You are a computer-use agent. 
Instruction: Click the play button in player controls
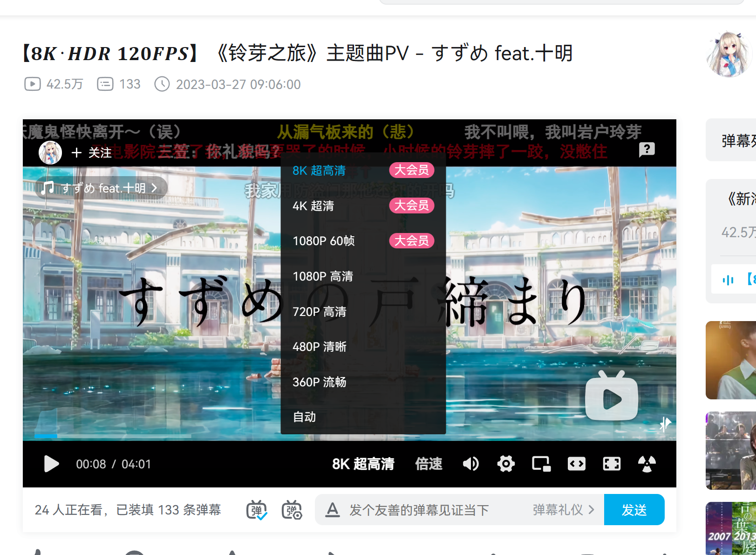[51, 464]
